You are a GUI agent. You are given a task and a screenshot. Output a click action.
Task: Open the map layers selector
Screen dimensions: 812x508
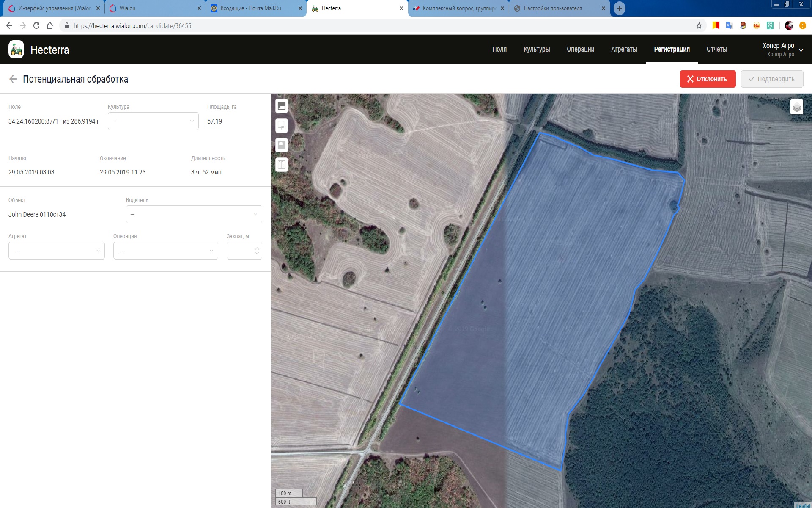click(796, 107)
